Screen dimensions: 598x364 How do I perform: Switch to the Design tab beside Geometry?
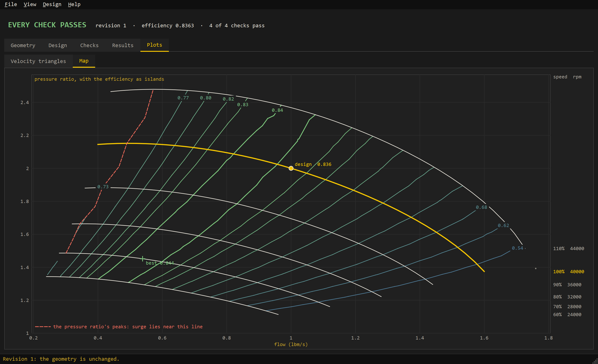(57, 45)
